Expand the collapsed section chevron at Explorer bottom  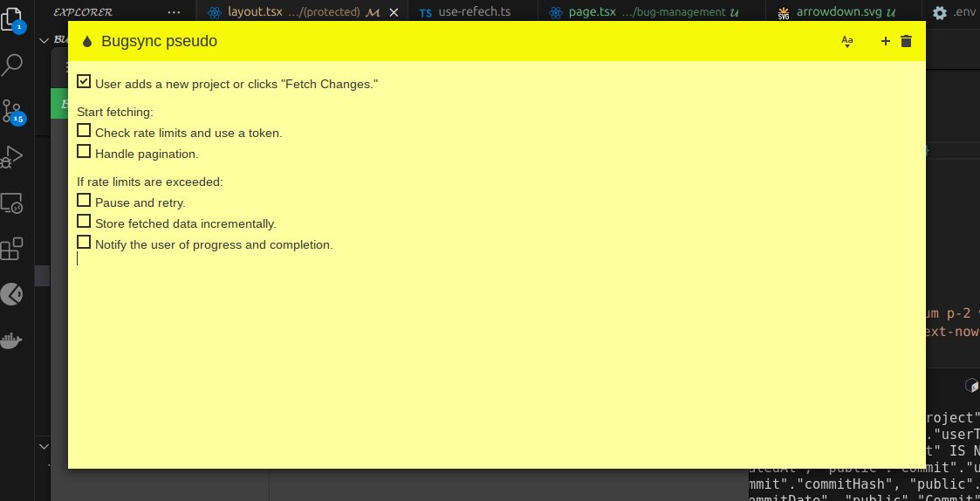tap(44, 447)
